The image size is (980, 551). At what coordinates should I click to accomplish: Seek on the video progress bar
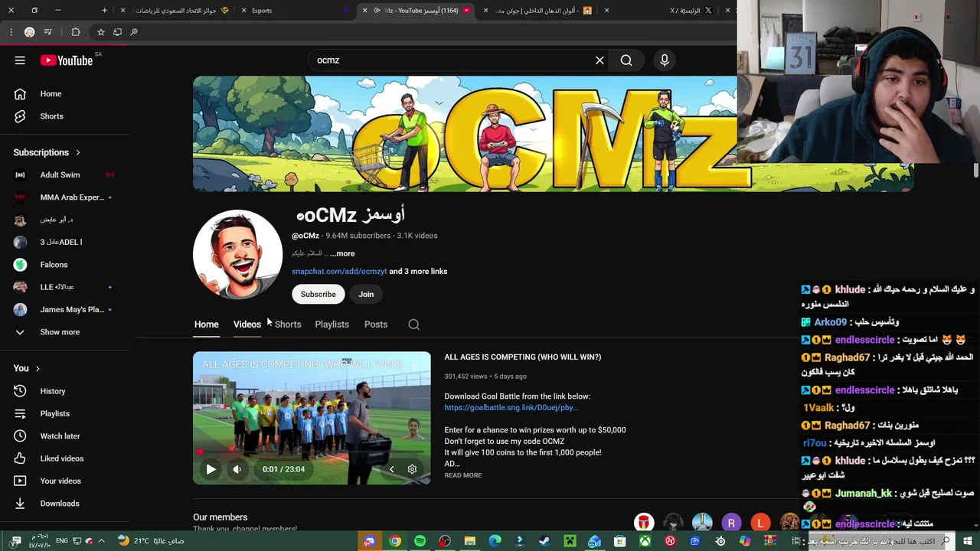312,452
